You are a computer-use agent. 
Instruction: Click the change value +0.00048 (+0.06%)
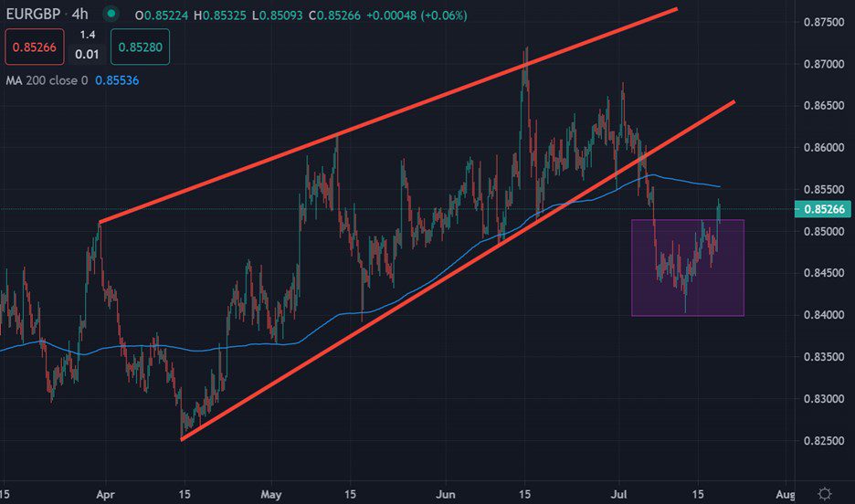coord(417,16)
